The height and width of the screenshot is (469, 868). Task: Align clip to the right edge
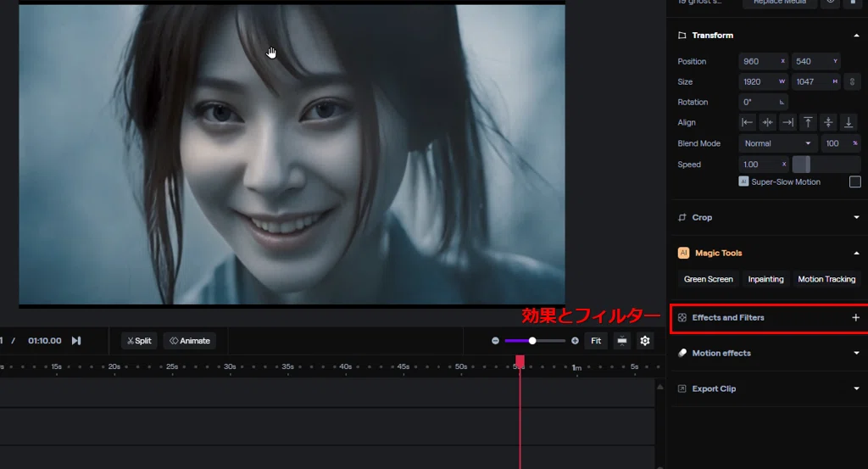(787, 122)
